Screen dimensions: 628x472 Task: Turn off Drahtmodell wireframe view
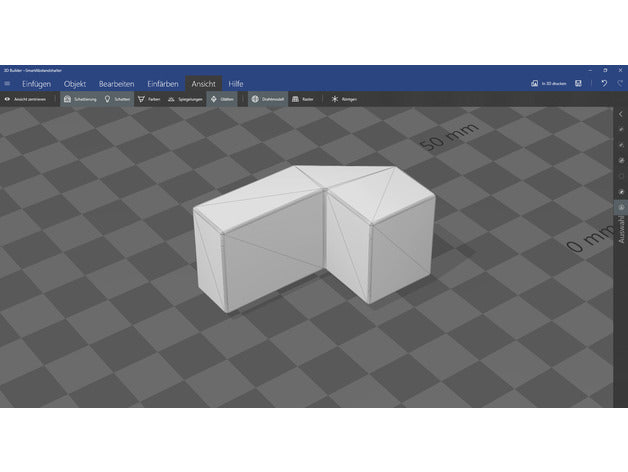268,99
